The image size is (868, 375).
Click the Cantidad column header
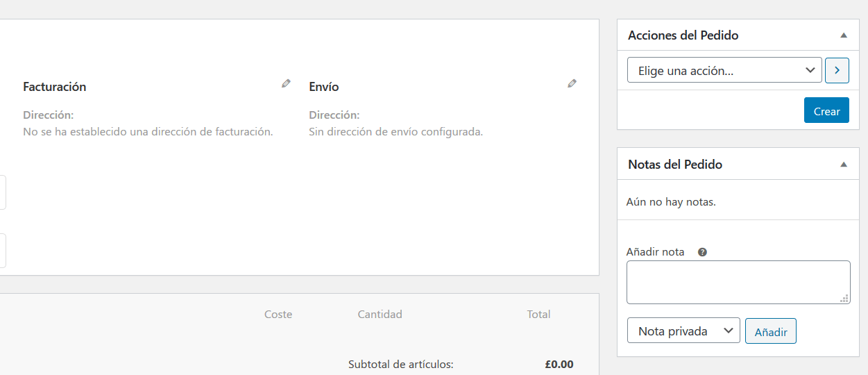[380, 314]
